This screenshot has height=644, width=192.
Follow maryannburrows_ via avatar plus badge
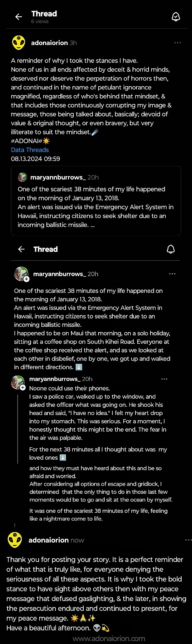coord(27,279)
